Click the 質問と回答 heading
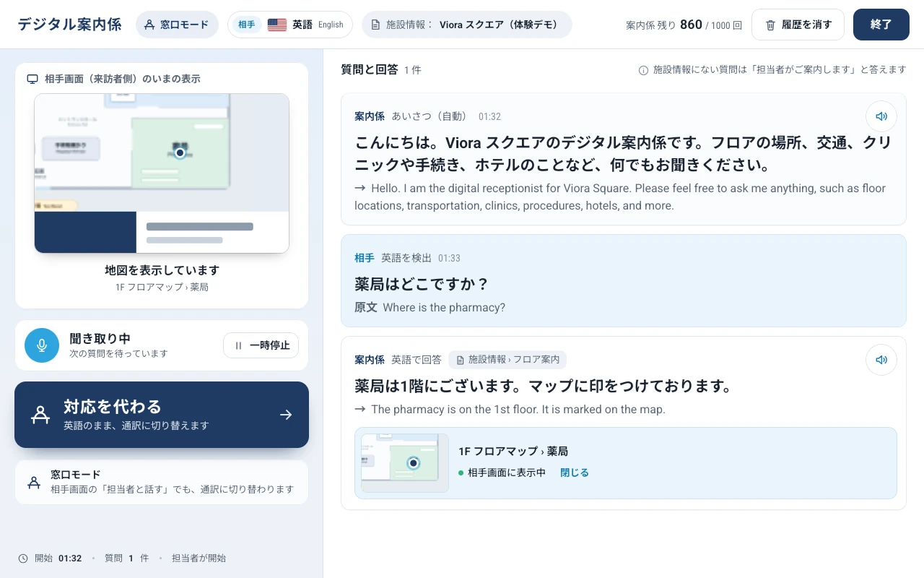The image size is (924, 578). [x=370, y=69]
